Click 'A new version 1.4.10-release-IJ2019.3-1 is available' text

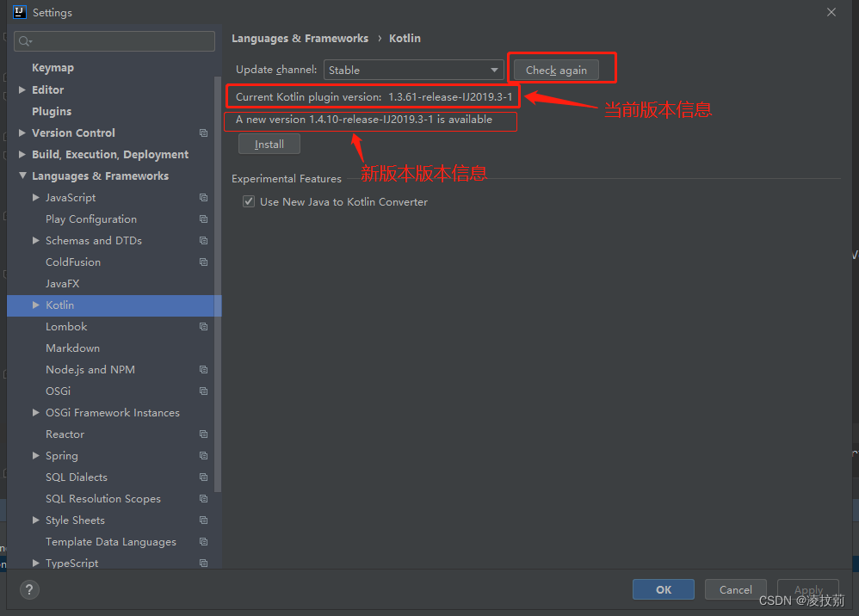pos(364,120)
